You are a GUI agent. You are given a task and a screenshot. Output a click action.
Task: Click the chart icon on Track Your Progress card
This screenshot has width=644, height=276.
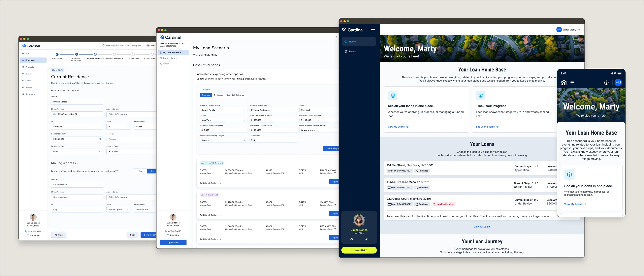[481, 95]
